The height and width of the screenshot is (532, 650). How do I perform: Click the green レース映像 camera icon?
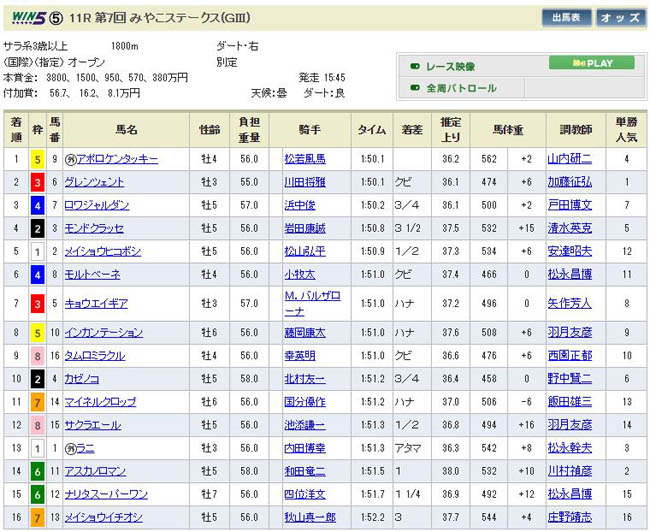point(414,66)
